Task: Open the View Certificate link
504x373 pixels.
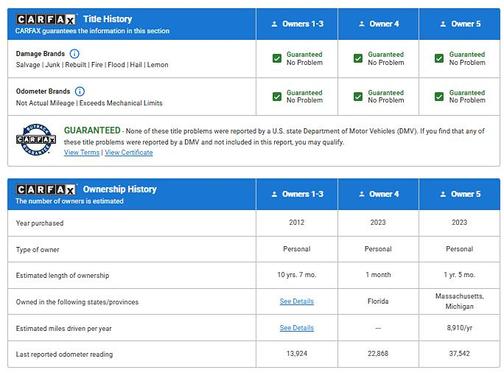Action: tap(129, 153)
